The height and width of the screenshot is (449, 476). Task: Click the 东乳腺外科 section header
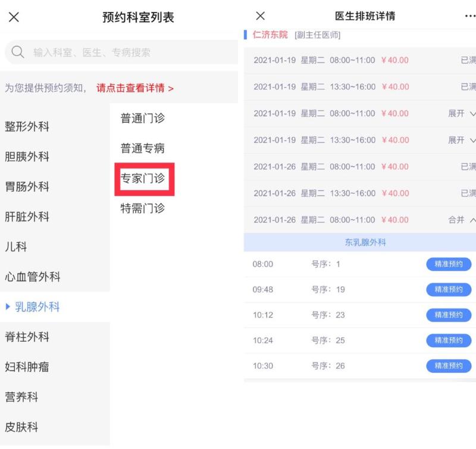click(365, 242)
